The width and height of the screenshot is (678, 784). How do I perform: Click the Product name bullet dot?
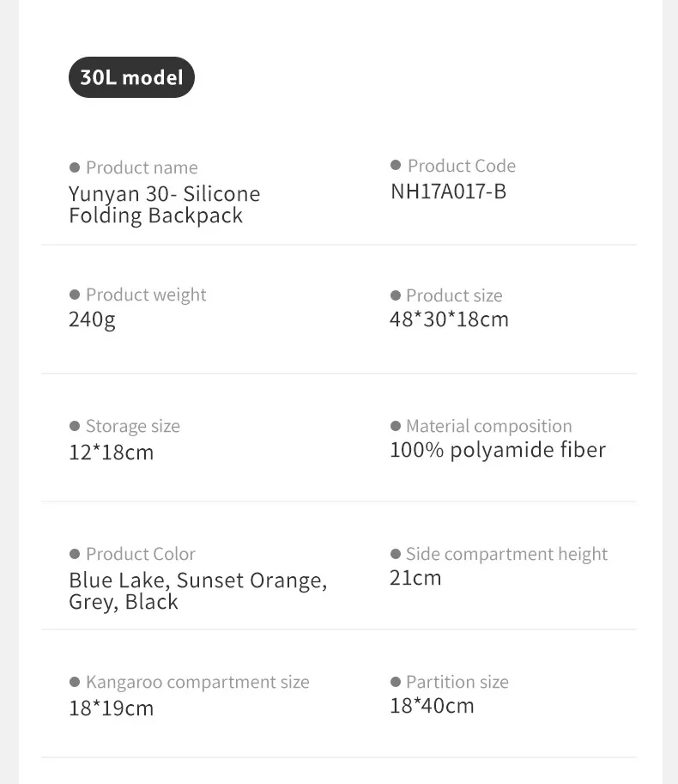click(75, 167)
